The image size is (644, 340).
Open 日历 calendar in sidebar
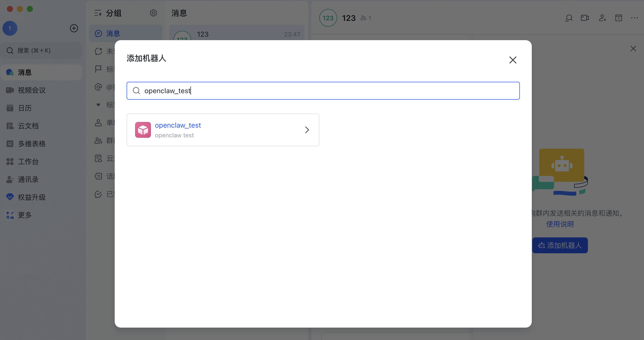pyautogui.click(x=25, y=108)
